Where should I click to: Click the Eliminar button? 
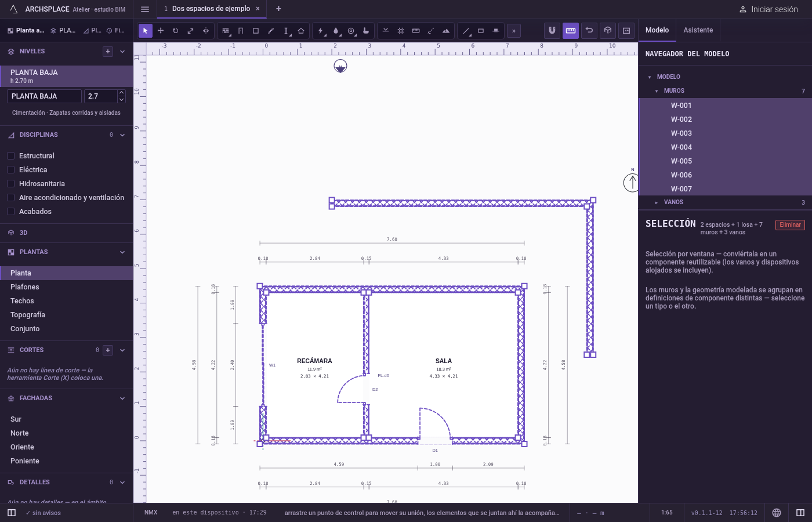790,225
